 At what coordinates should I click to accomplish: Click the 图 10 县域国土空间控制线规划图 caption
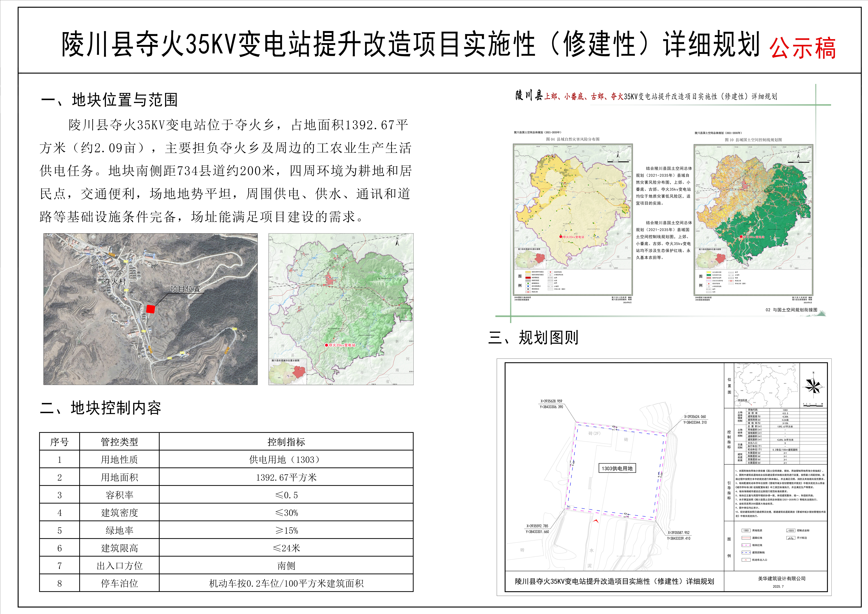(x=754, y=140)
